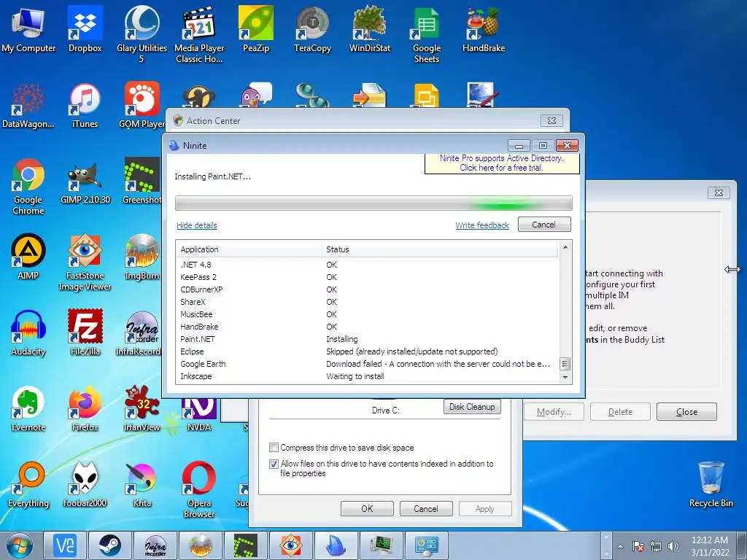Open the NVDA desktop shortcut

pos(199,415)
